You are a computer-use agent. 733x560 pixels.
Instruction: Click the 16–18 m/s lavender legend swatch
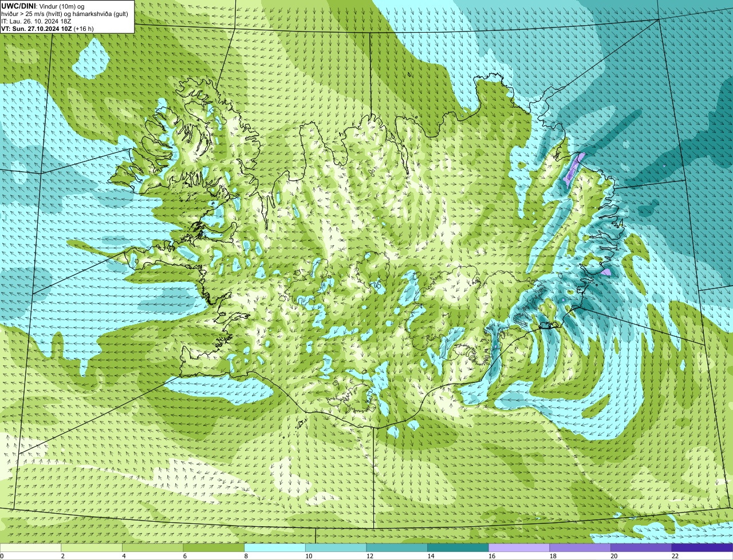click(x=519, y=547)
